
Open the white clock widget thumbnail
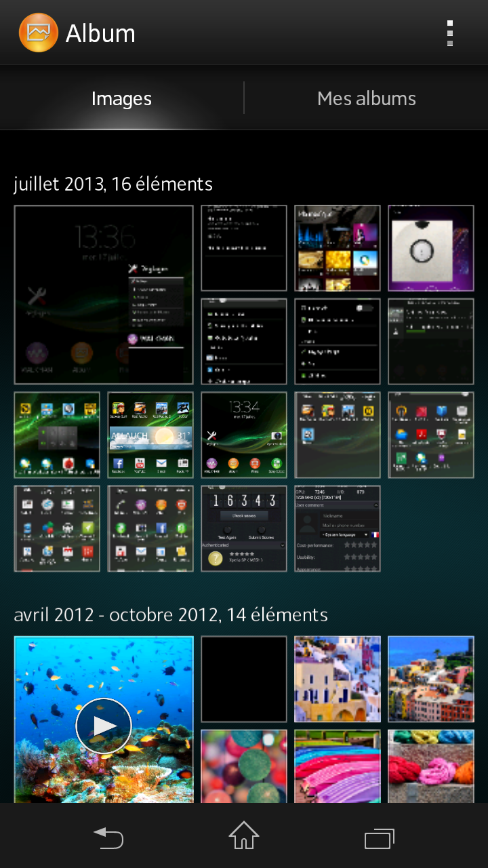[431, 248]
